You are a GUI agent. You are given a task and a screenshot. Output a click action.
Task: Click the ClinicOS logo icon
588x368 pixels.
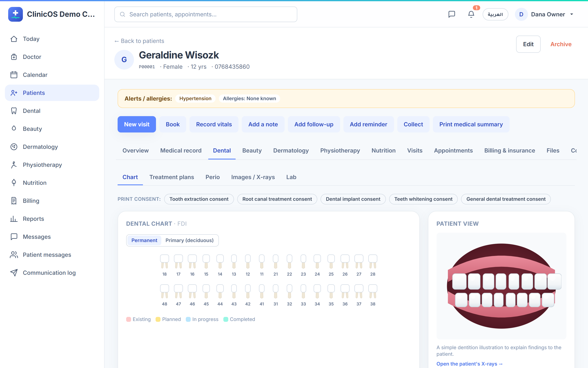point(15,14)
